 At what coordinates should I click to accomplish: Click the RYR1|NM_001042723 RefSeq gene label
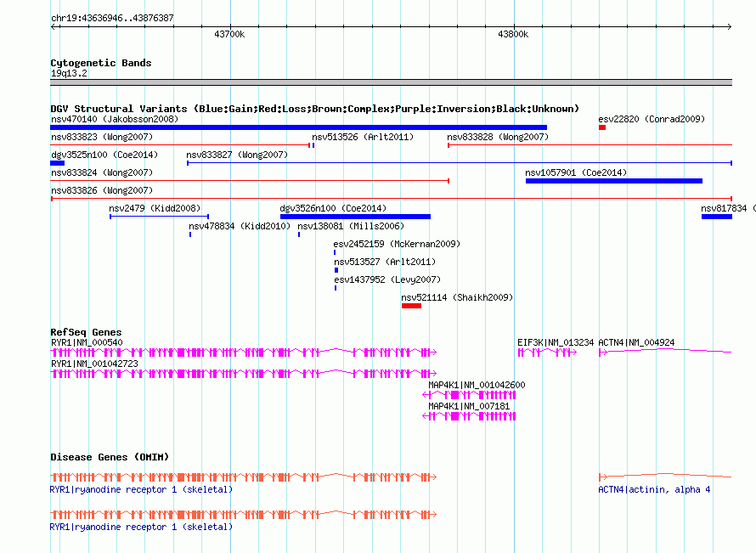[x=94, y=364]
